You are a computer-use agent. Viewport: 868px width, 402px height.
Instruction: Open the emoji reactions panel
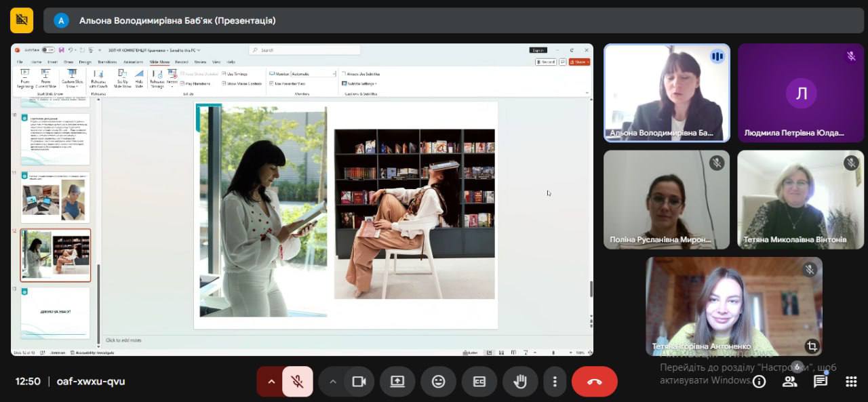click(x=438, y=382)
